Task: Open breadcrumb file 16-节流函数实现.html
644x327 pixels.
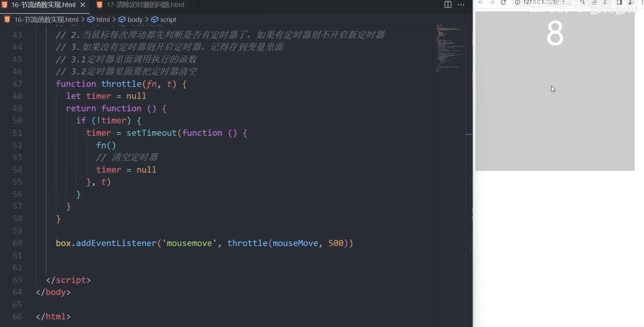Action: point(46,20)
